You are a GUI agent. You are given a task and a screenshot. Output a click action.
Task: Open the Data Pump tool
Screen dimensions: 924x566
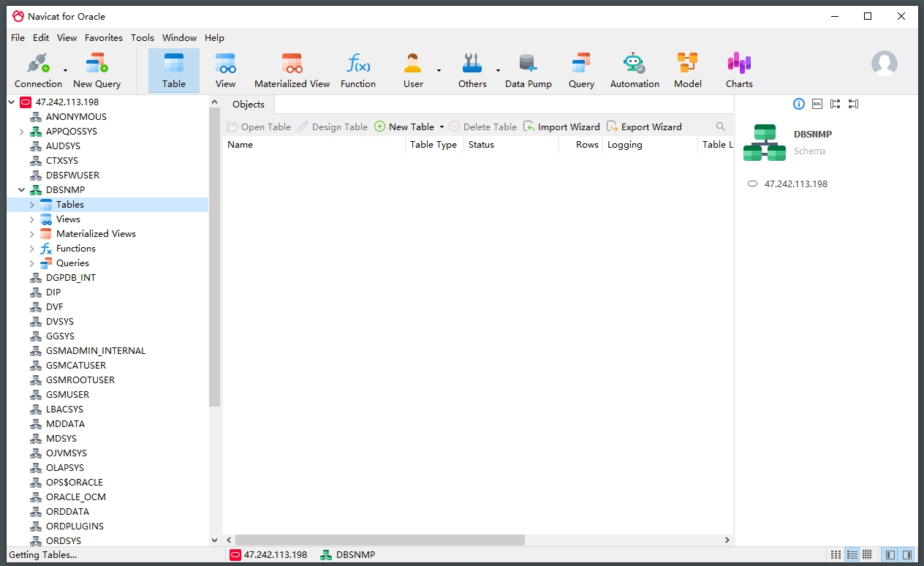528,71
